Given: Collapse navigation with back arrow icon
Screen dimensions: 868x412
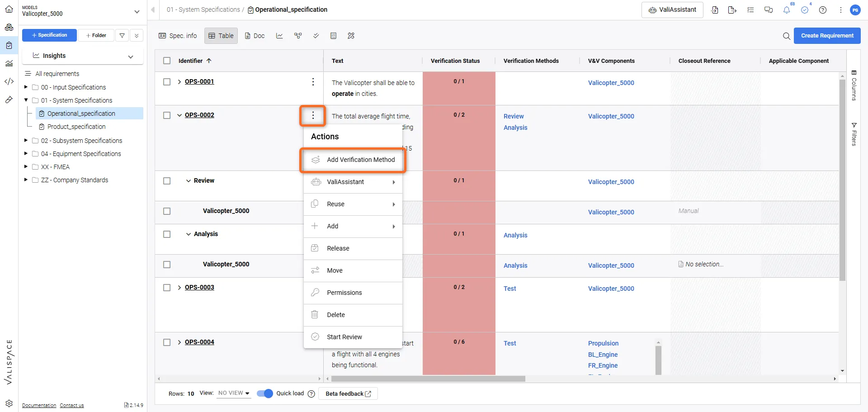Looking at the screenshot, I should click(153, 9).
